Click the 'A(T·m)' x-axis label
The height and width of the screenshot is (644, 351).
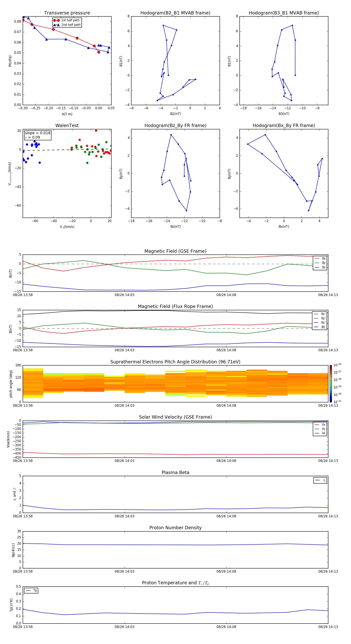(67, 114)
